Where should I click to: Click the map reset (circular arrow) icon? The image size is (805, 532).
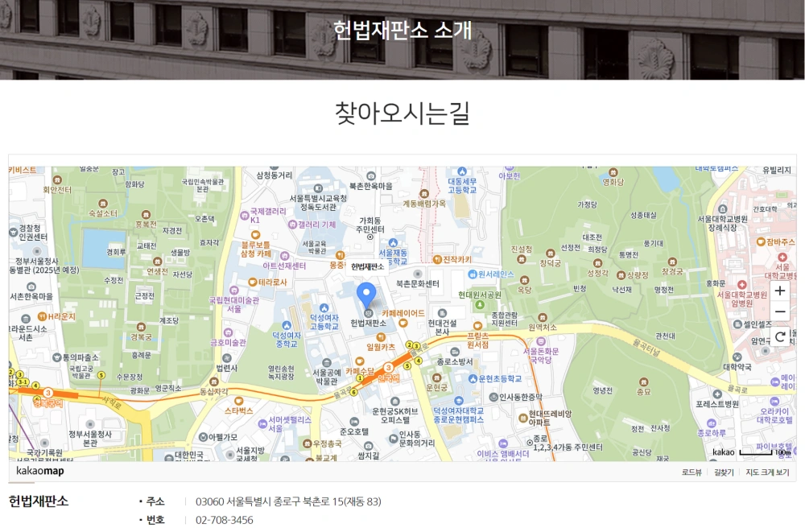coord(780,338)
